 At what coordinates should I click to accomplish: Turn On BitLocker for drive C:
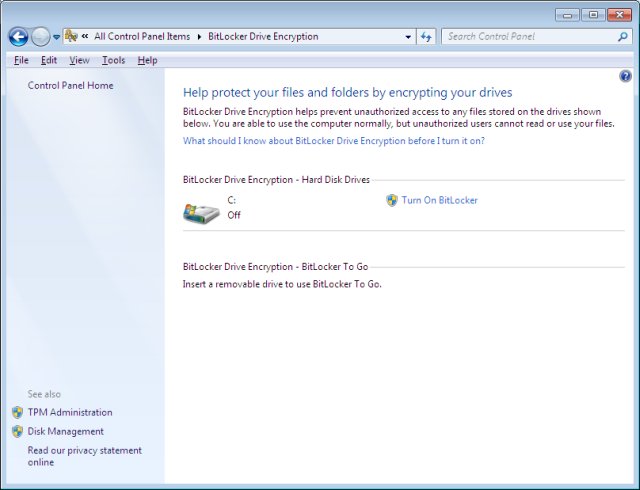(439, 200)
